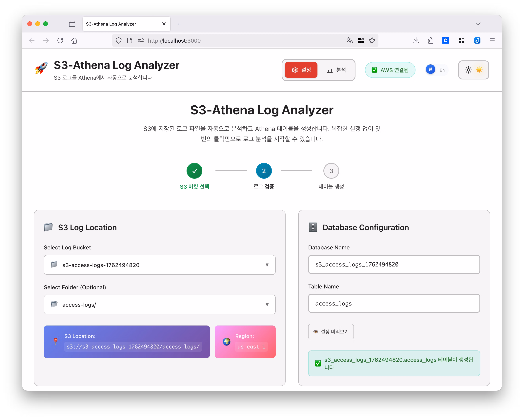Click the grid-plus extension icon
The width and height of the screenshot is (524, 420).
461,40
